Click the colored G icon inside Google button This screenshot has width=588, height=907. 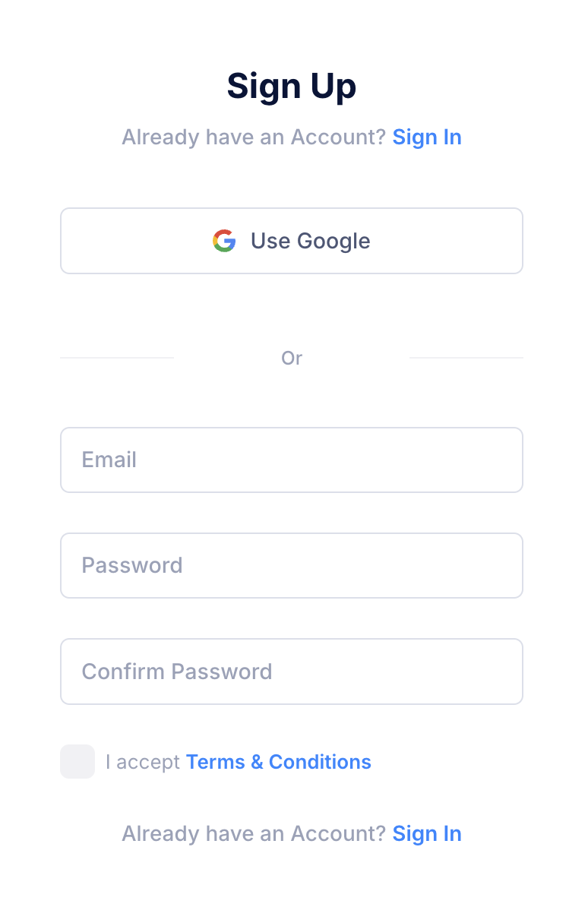coord(224,241)
